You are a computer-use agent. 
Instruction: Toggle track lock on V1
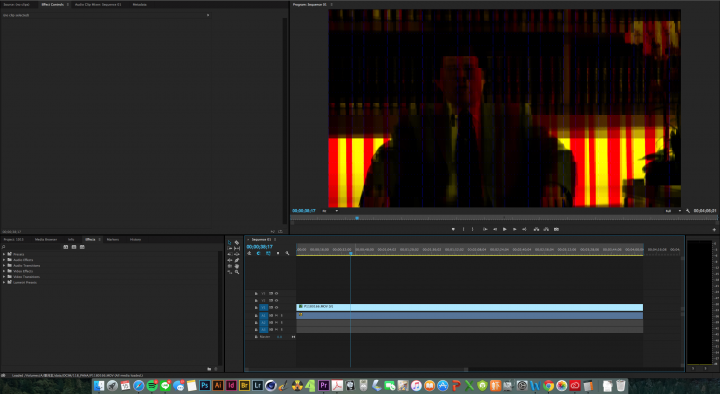click(x=256, y=308)
